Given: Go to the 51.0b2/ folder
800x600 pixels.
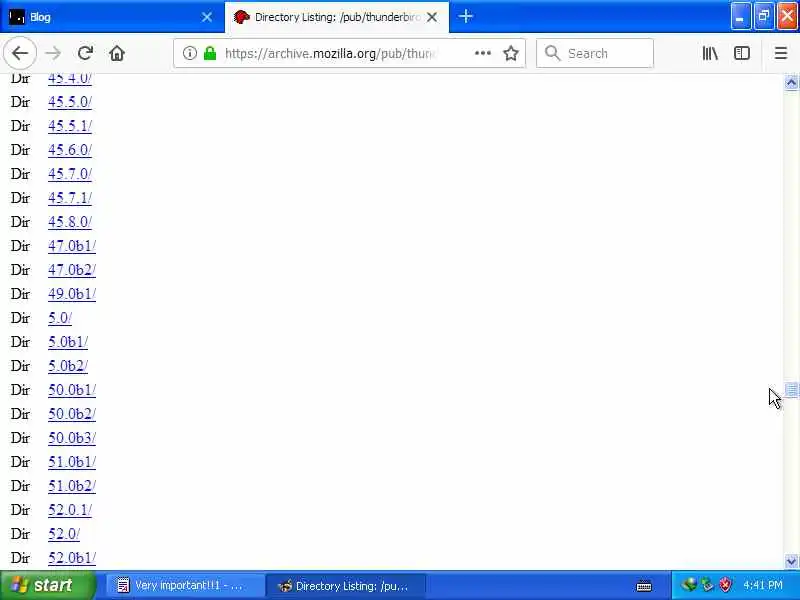Looking at the screenshot, I should coord(72,485).
